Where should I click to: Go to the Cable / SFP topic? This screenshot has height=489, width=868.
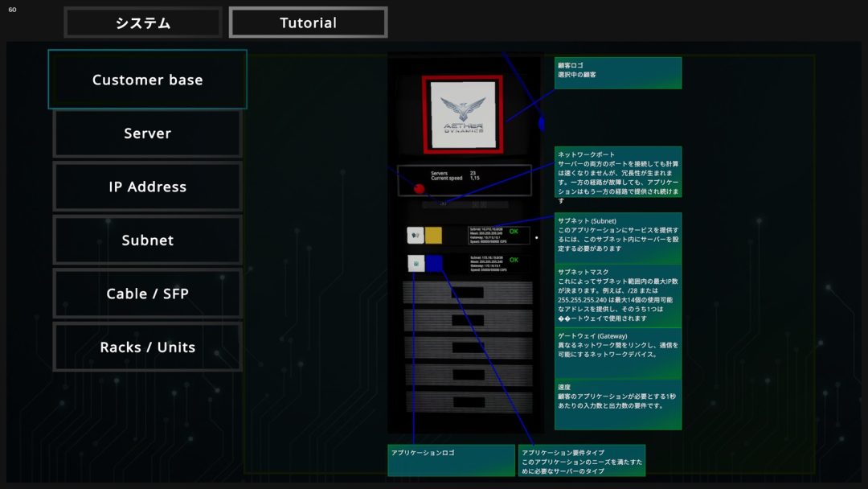[x=147, y=294]
